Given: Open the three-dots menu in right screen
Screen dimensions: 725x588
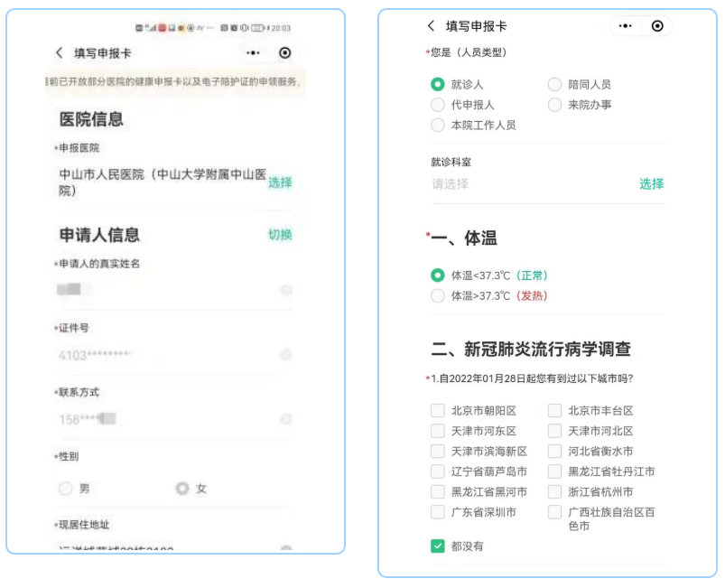Looking at the screenshot, I should pos(625,26).
